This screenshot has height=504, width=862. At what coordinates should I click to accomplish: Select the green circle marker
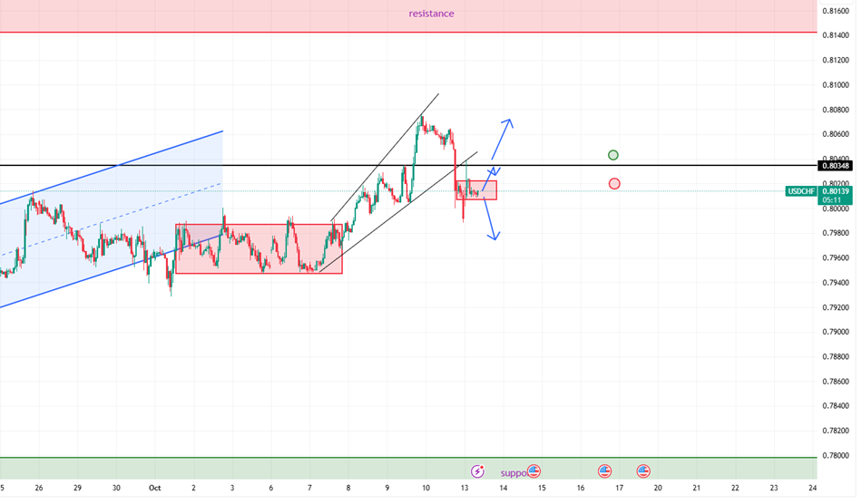[614, 156]
